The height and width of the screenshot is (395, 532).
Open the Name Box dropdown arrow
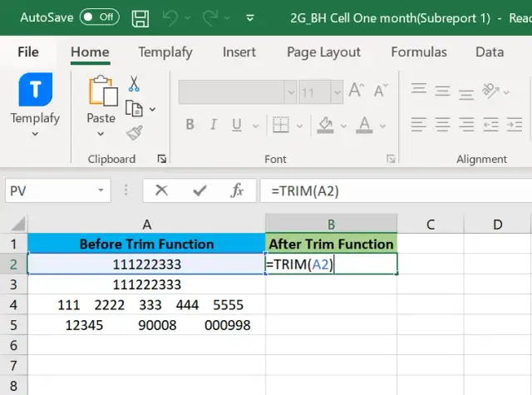pyautogui.click(x=101, y=191)
